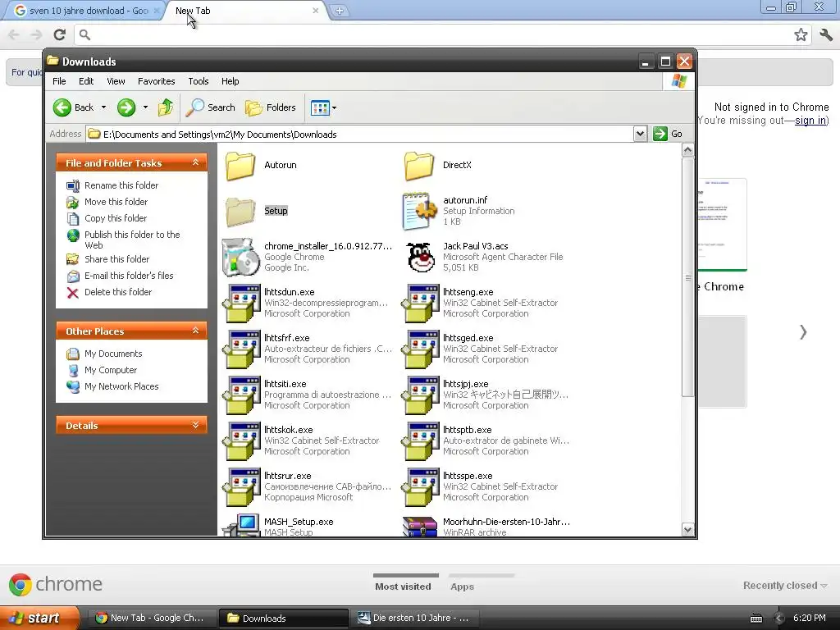Open My Computer from Other Places
840x630 pixels.
[x=111, y=370]
